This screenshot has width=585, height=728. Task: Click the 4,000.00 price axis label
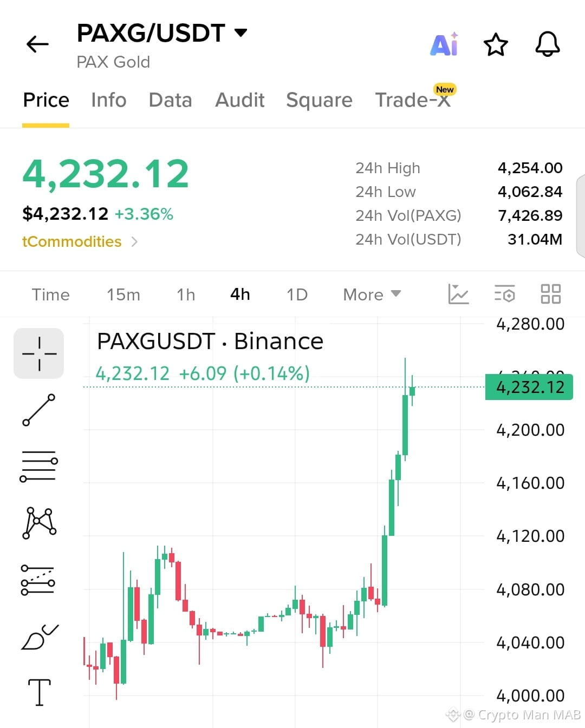click(x=530, y=696)
